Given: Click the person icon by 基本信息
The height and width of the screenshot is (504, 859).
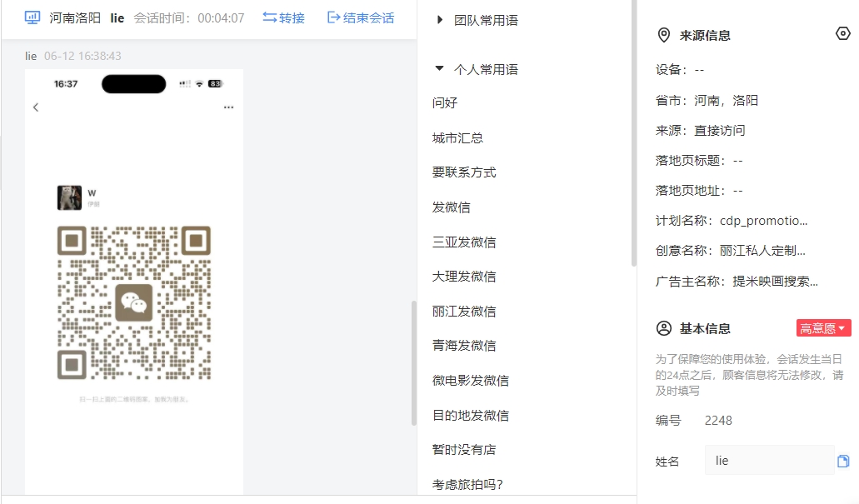Looking at the screenshot, I should point(663,328).
